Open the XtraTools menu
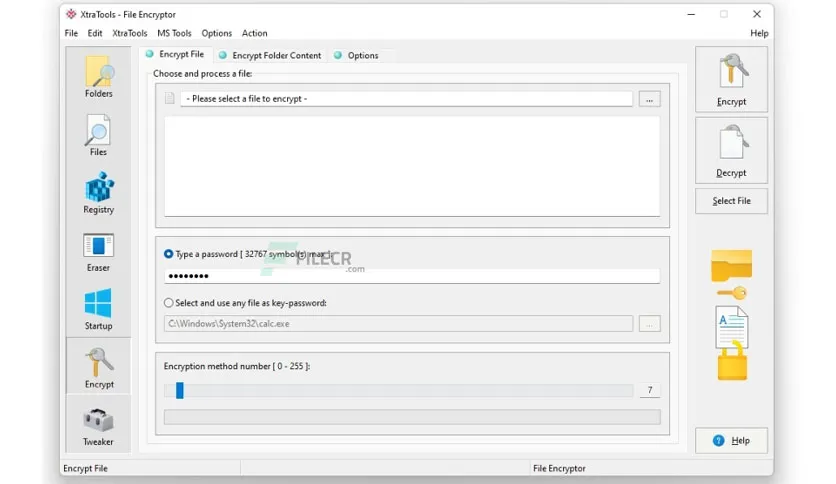 coord(130,33)
